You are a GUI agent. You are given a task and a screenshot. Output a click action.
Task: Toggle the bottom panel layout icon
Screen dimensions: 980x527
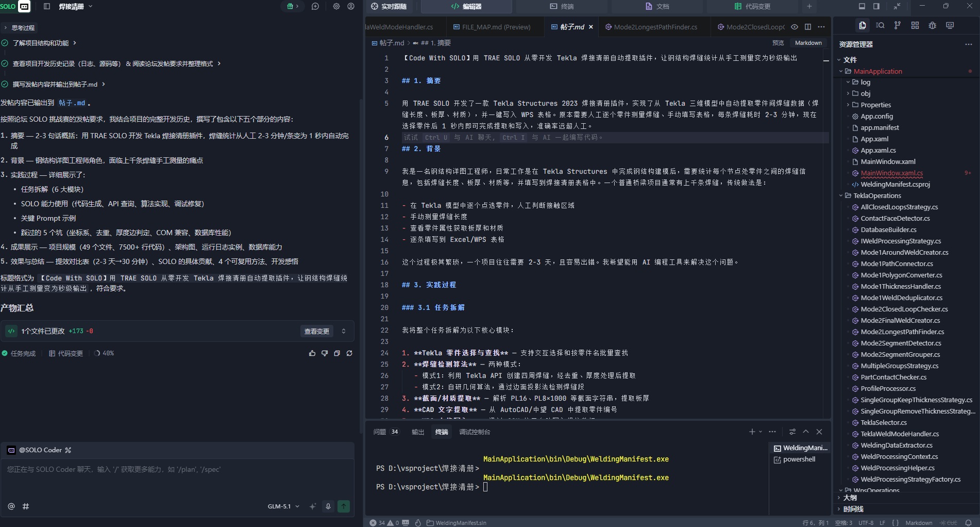861,6
